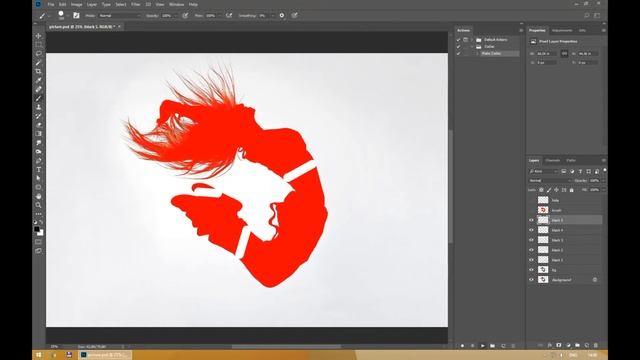Screen dimensions: 640x360
Task: Select the Gradient tool
Action: [38, 134]
